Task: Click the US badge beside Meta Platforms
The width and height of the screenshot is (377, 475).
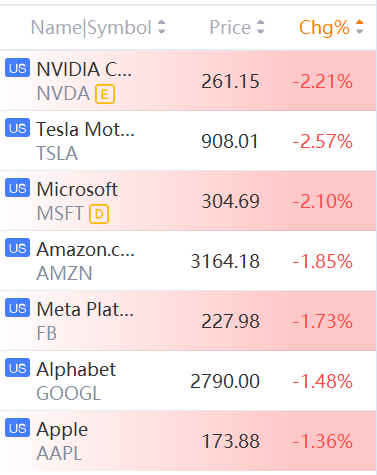Action: point(17,308)
